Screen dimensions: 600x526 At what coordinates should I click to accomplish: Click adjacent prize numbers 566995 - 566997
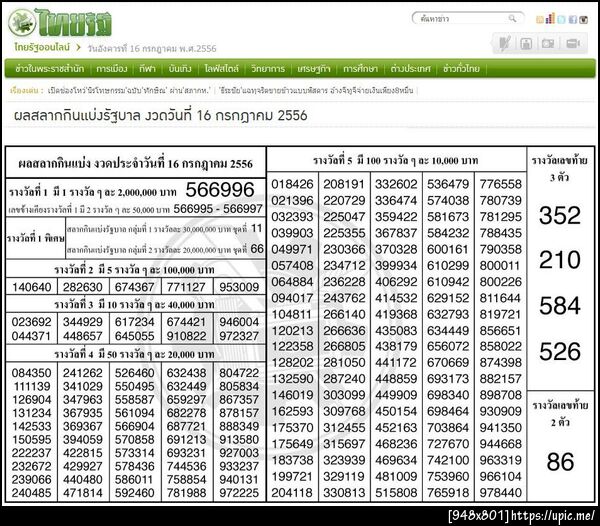[x=218, y=209]
